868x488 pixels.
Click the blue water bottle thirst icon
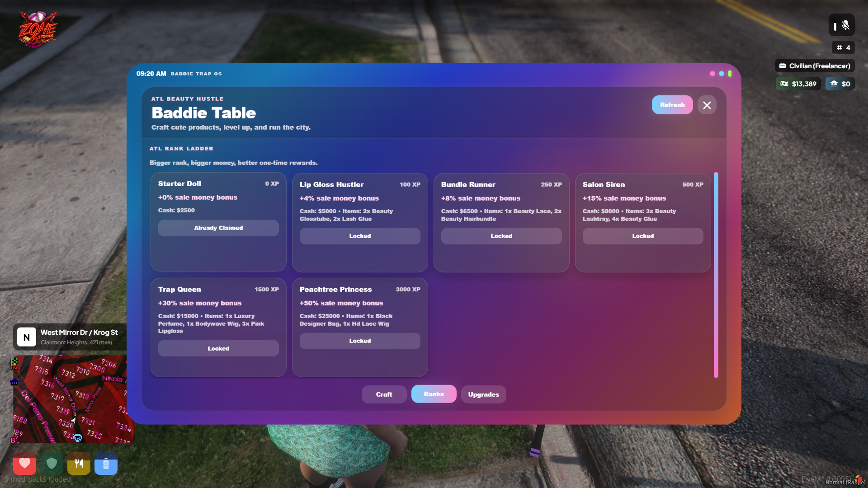(106, 463)
